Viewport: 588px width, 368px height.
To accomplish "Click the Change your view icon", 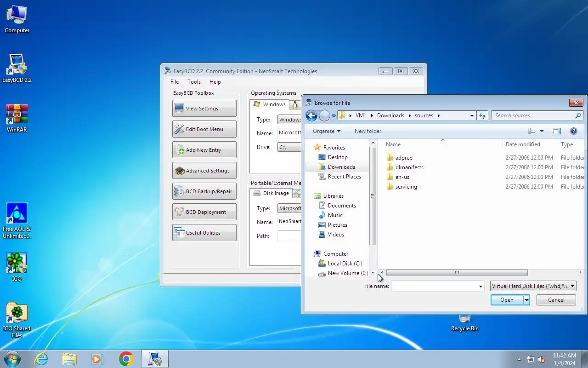I will (x=532, y=131).
